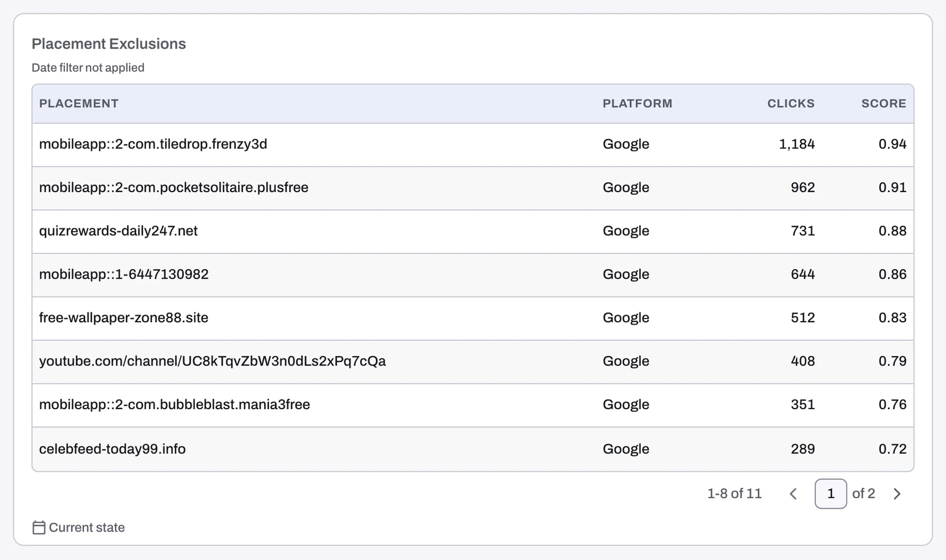946x560 pixels.
Task: Select placement mobileapp::2-com.pocketsolitaire.plusfree
Action: point(174,187)
